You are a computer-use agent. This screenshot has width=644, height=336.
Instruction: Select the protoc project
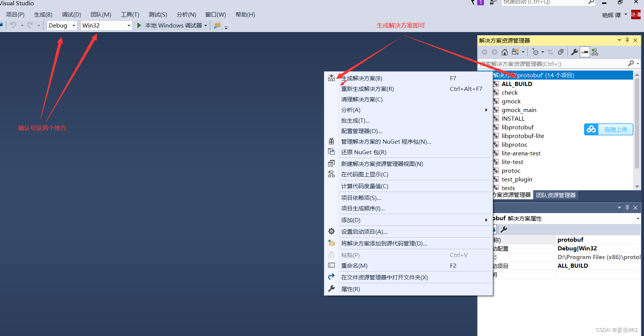click(x=511, y=171)
